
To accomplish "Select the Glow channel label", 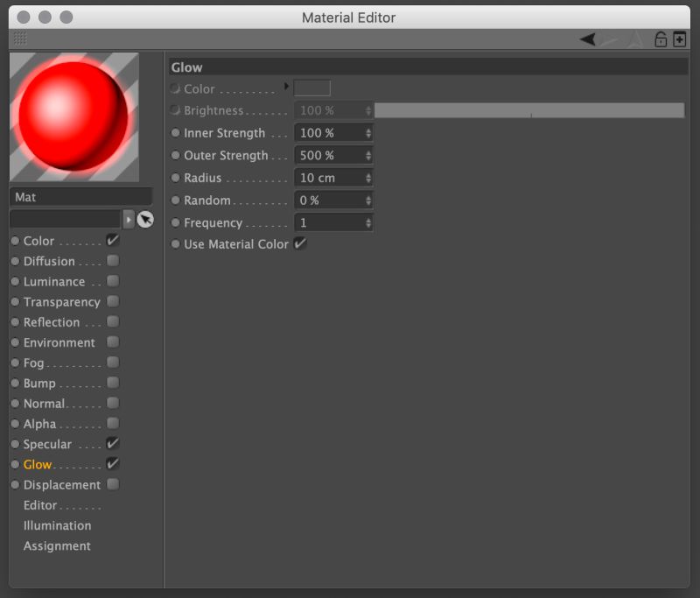I will [38, 464].
